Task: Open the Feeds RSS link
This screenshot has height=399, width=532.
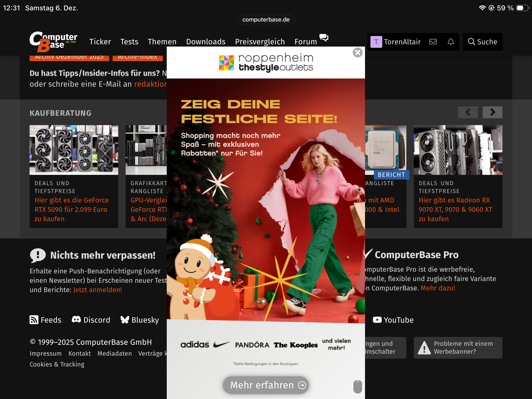Action: 46,320
